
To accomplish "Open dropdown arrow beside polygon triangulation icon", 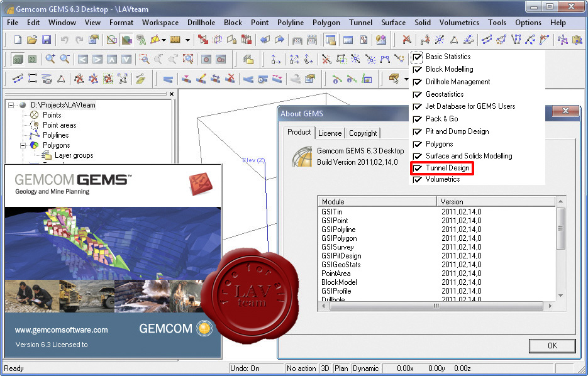I will click(164, 40).
